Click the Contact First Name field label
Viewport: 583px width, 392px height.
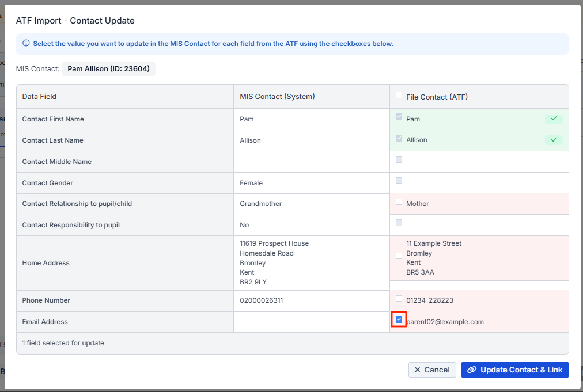point(53,119)
